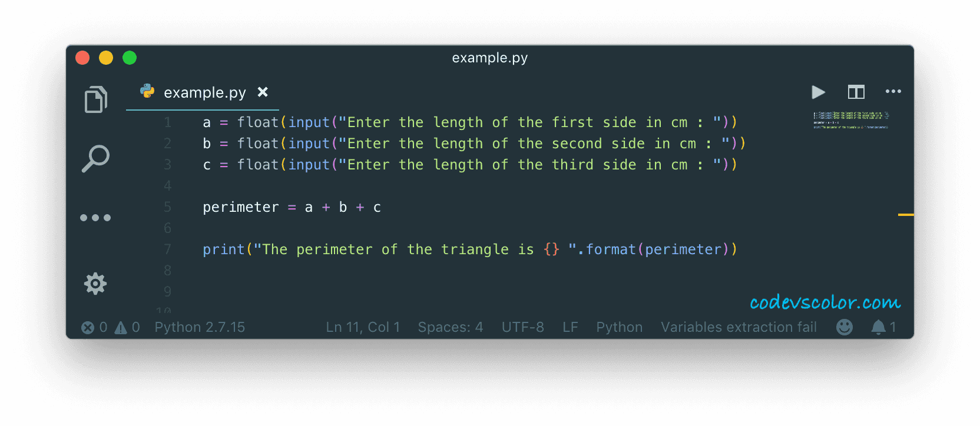Screen dimensions: 980x426
Task: Select the UTF-8 encoding indicator
Action: point(523,327)
